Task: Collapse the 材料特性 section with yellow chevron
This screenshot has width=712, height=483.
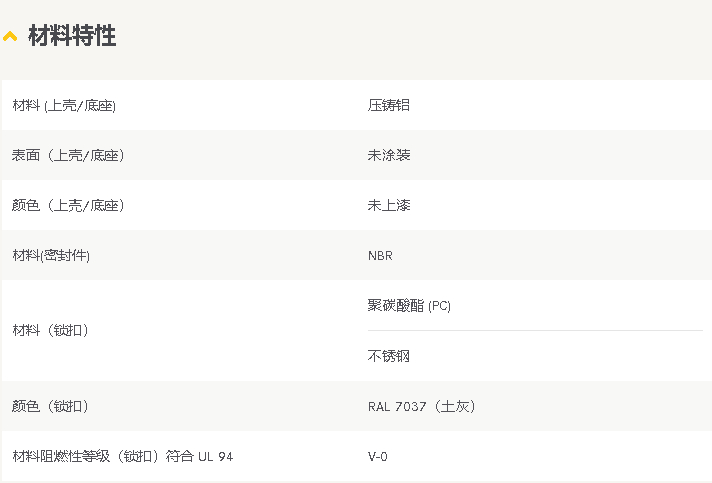Action: pyautogui.click(x=10, y=36)
